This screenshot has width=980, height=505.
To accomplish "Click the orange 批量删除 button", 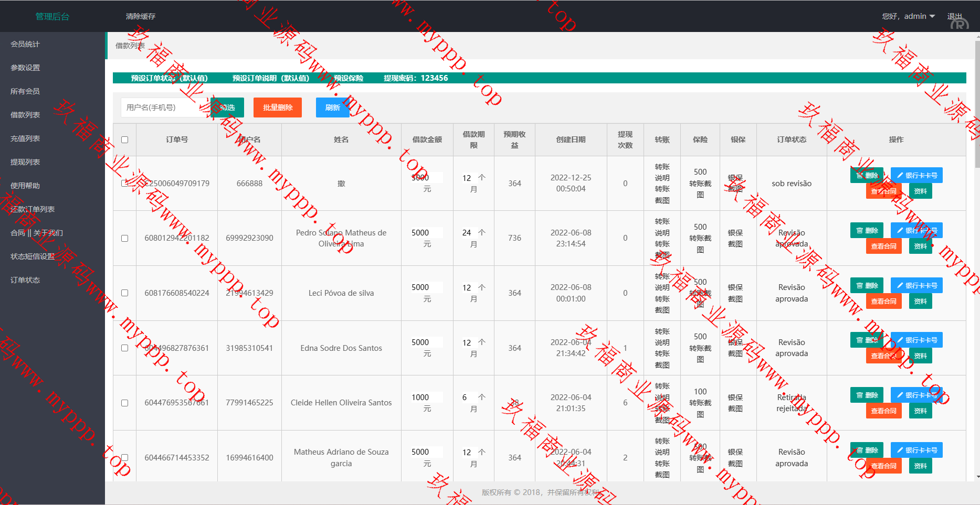I will pos(277,108).
